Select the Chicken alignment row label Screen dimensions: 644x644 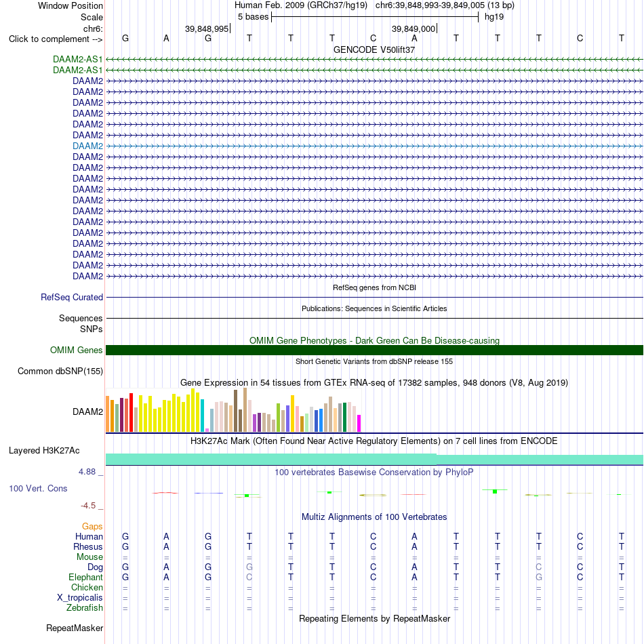(87, 587)
